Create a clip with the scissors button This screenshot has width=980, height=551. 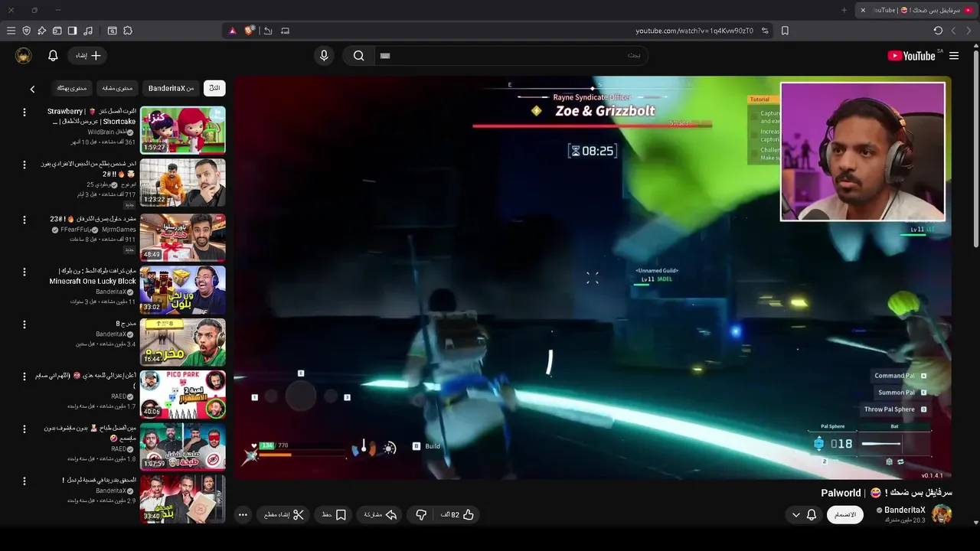tap(284, 515)
